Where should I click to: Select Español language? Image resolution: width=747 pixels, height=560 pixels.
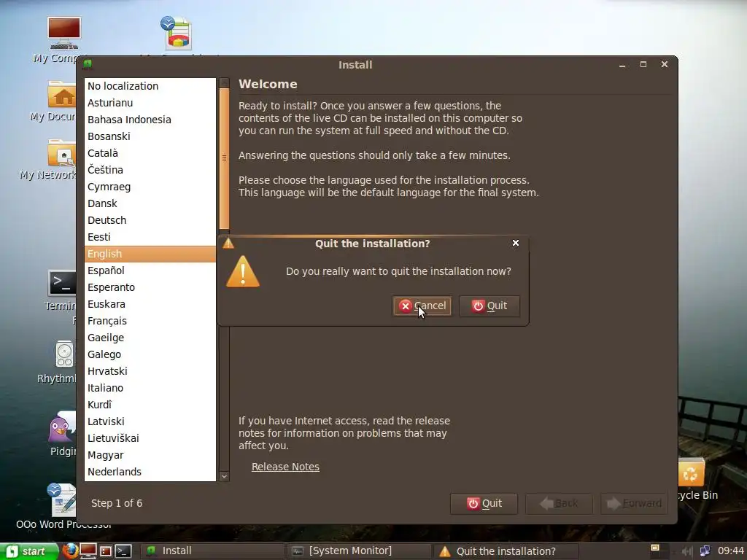point(150,271)
